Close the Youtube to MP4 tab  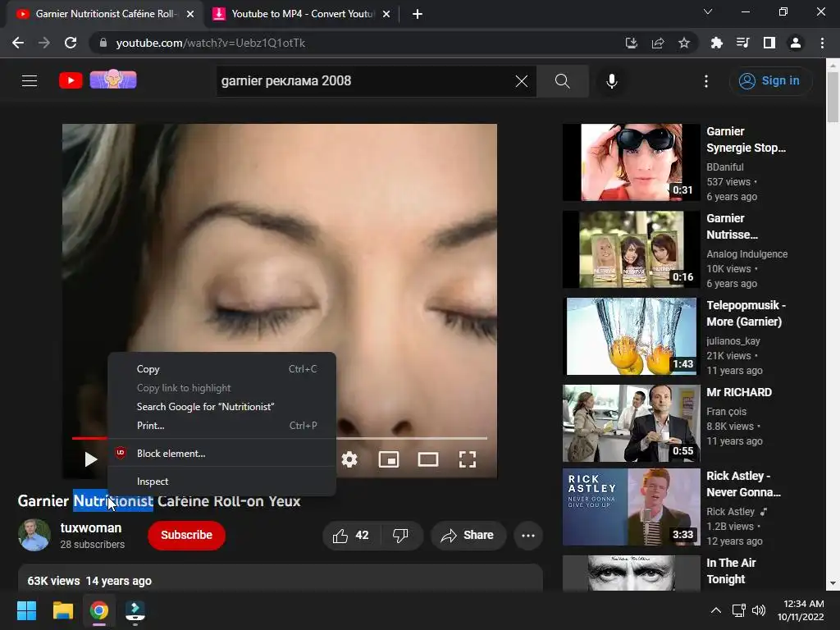click(386, 14)
